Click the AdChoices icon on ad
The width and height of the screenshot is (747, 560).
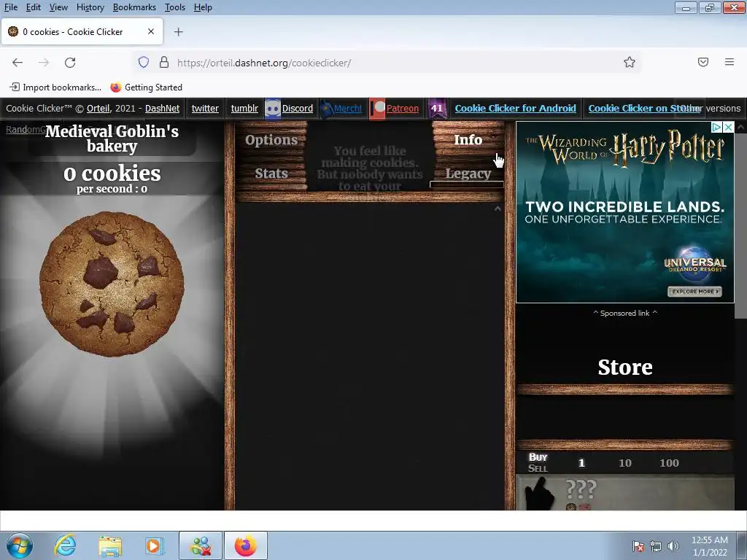coord(716,127)
